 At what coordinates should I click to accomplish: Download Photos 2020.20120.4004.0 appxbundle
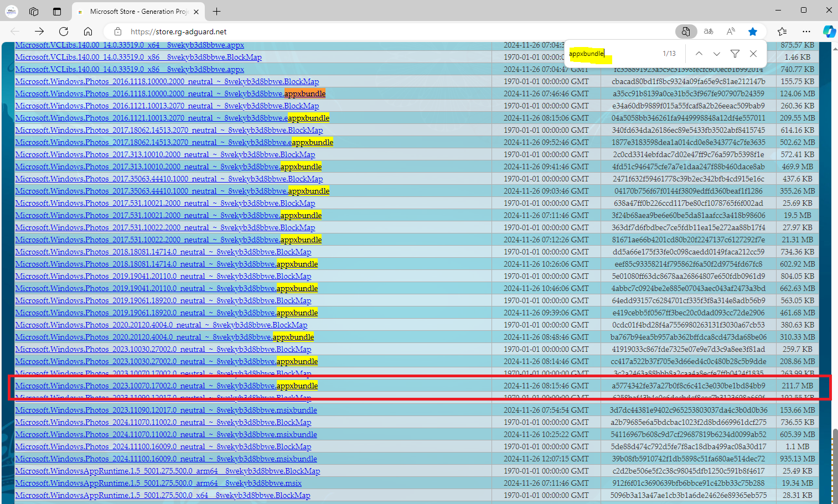(x=164, y=337)
